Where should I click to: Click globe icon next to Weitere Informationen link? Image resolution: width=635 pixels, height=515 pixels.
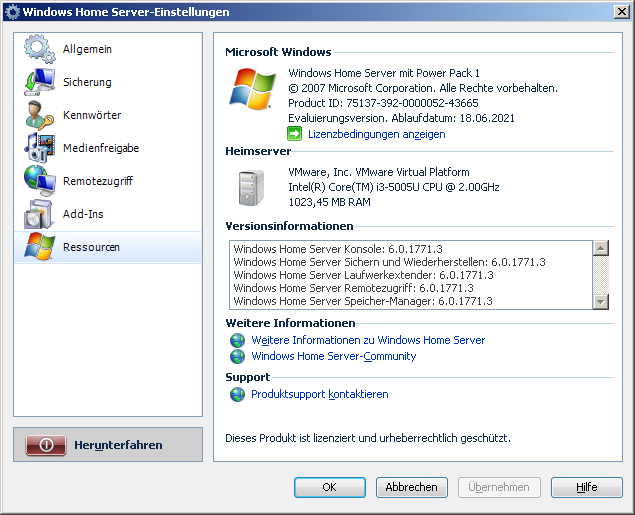pyautogui.click(x=237, y=340)
